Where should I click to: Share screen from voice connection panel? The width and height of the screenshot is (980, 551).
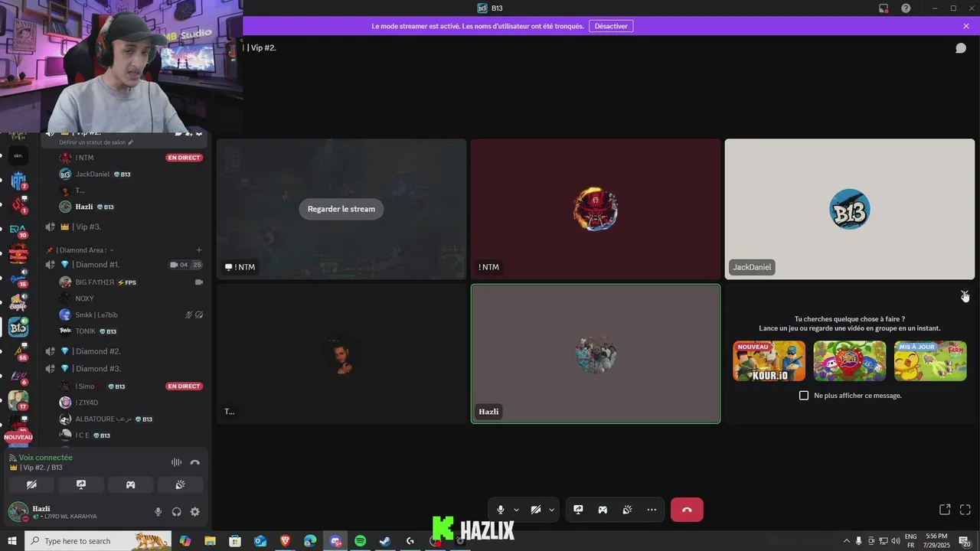pos(81,484)
